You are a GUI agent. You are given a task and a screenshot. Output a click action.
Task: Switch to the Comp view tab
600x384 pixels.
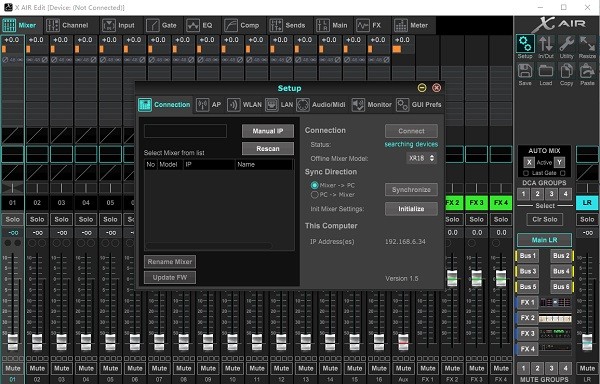point(242,25)
